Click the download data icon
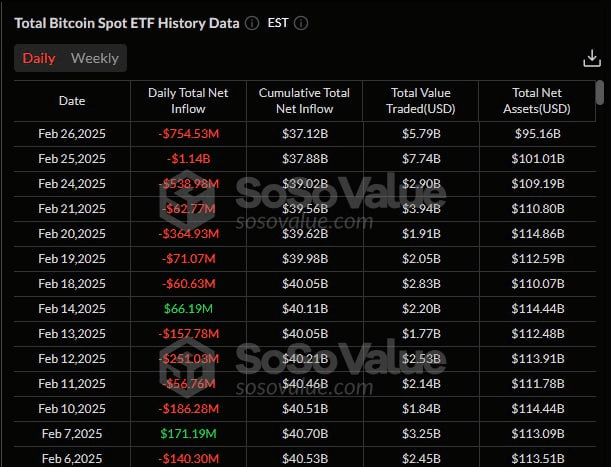 click(591, 59)
